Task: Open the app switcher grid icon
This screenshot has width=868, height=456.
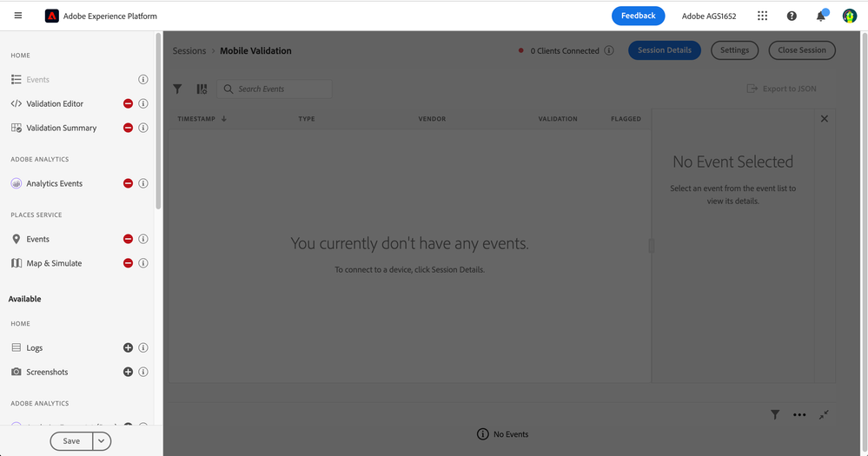Action: 762,16
